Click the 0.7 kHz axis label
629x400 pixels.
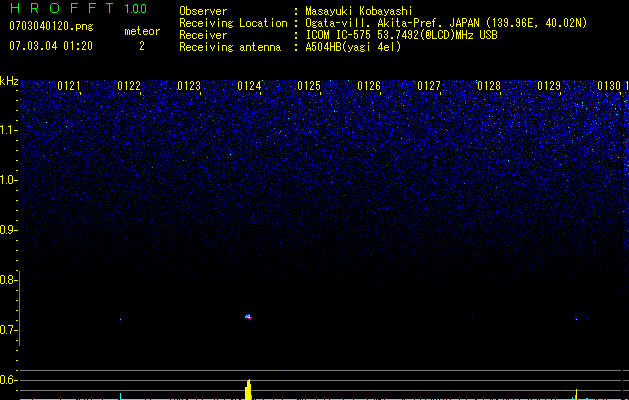pos(7,330)
